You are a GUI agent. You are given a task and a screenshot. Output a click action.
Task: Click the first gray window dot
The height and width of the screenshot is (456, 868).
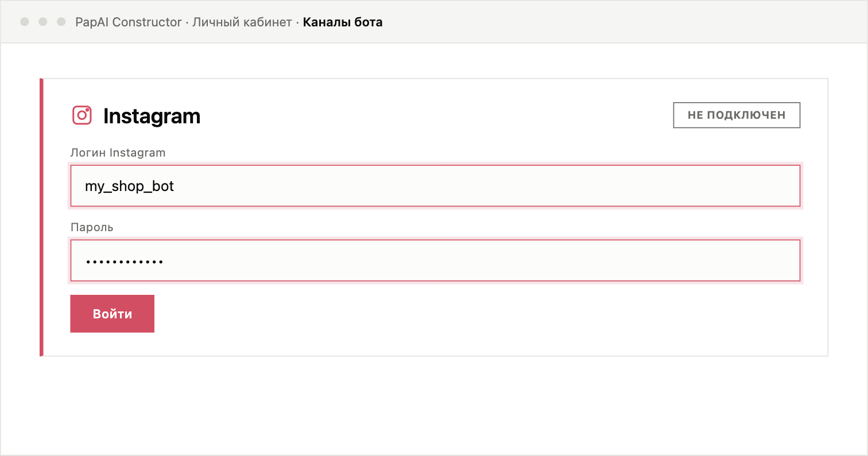click(24, 22)
